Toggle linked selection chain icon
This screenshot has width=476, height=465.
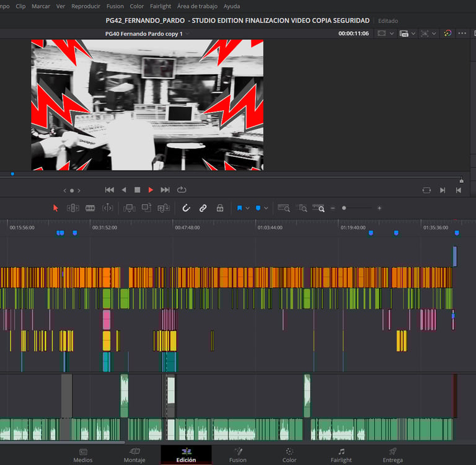[203, 208]
